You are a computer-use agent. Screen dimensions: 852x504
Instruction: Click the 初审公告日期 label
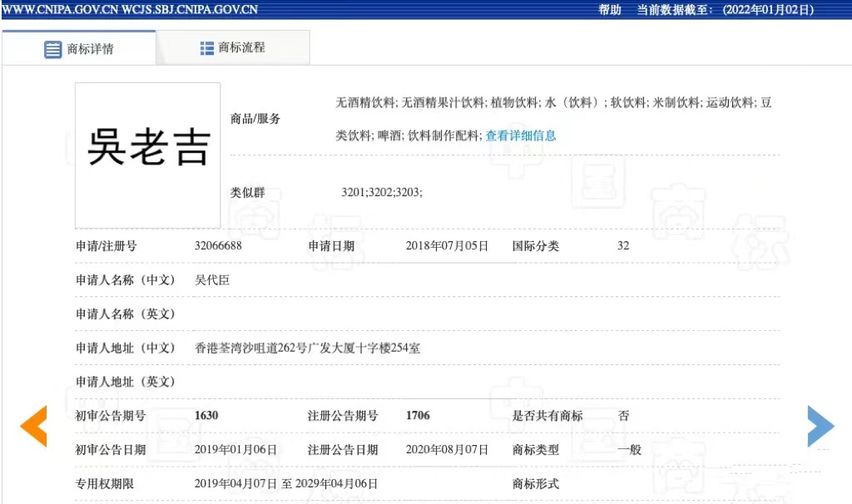tap(111, 450)
